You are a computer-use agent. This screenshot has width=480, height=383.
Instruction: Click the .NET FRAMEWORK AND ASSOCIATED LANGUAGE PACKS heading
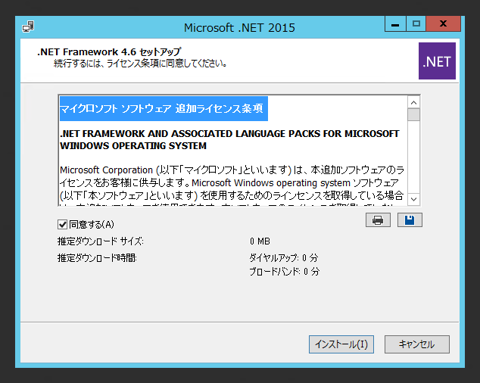(x=229, y=140)
